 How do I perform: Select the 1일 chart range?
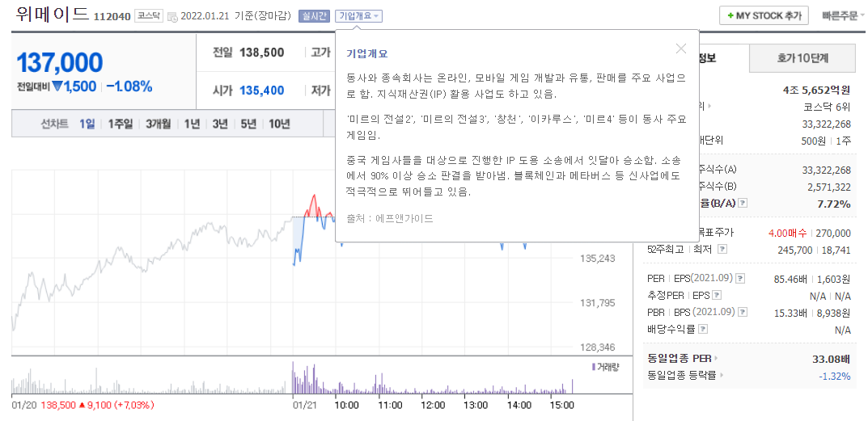click(x=87, y=124)
